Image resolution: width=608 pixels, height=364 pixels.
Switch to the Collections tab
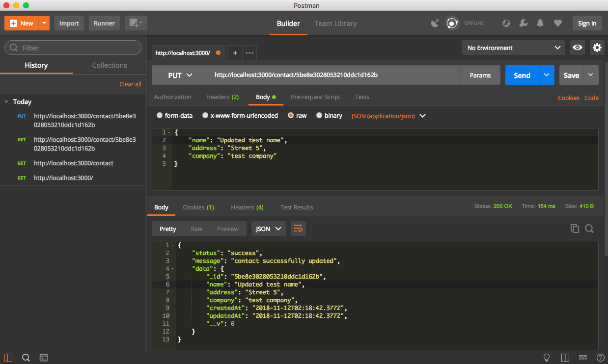coord(110,65)
